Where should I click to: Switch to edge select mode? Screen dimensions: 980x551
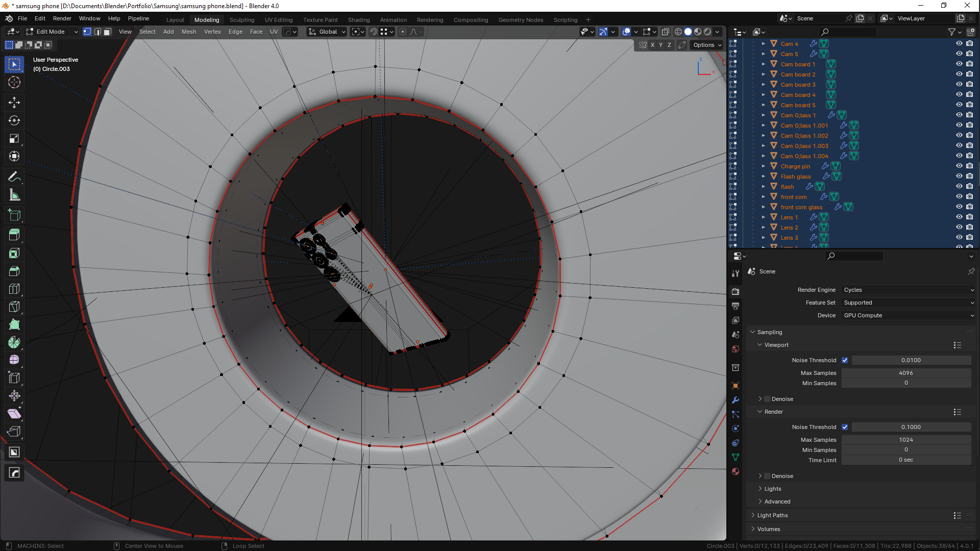tap(97, 32)
